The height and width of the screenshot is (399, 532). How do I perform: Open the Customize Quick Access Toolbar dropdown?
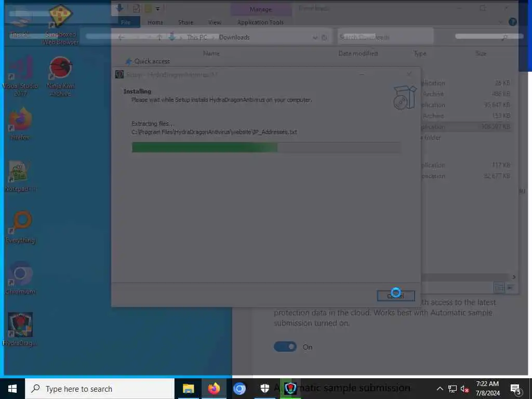pos(158,9)
